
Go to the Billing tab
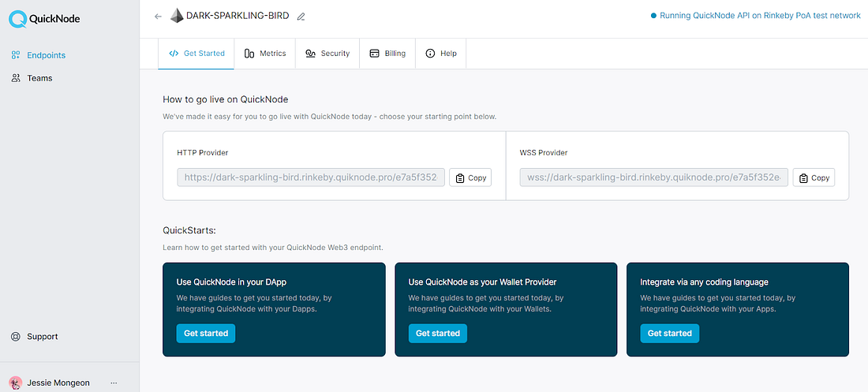pos(387,54)
